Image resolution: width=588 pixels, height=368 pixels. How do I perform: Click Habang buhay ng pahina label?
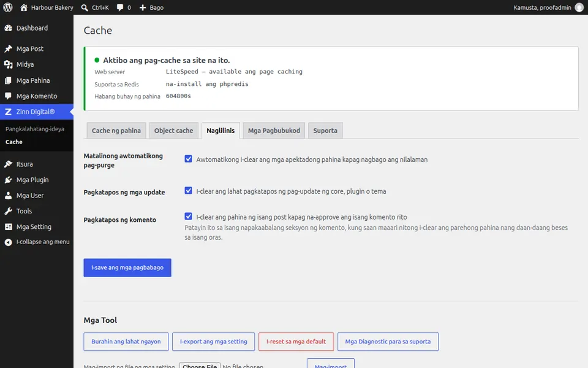point(127,96)
